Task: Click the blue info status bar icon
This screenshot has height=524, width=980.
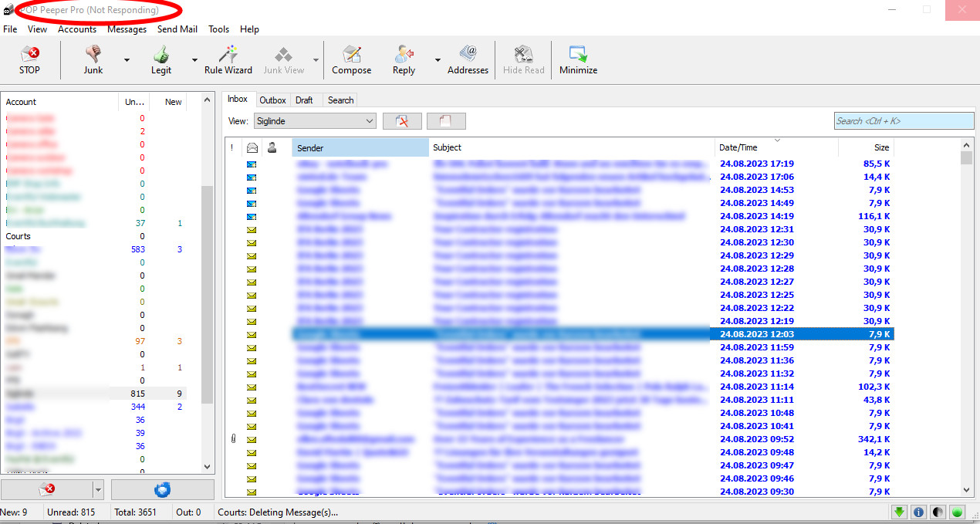Action: [918, 512]
